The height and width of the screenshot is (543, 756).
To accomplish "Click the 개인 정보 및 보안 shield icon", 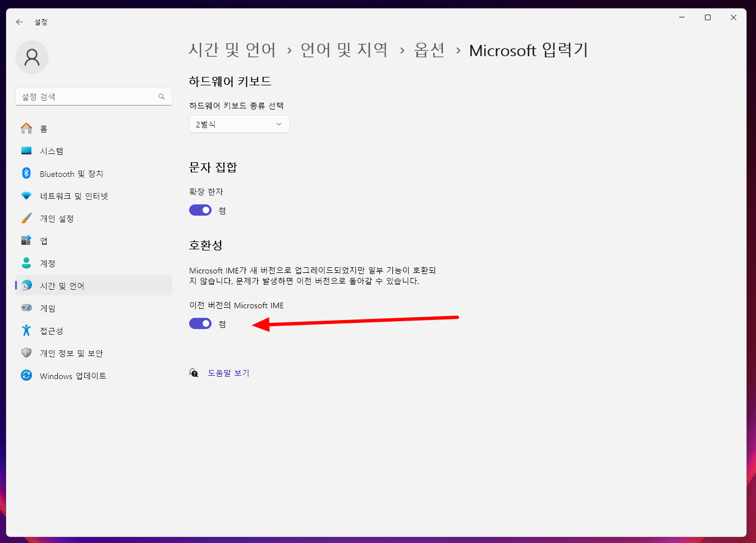I will pos(26,353).
